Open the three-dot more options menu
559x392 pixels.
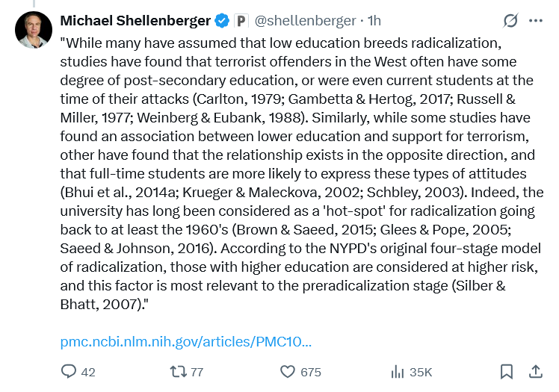click(x=536, y=21)
